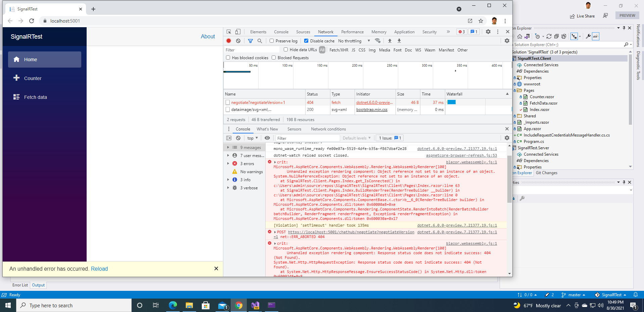
Task: Open the top JavaScript context dropdown
Action: tap(252, 138)
